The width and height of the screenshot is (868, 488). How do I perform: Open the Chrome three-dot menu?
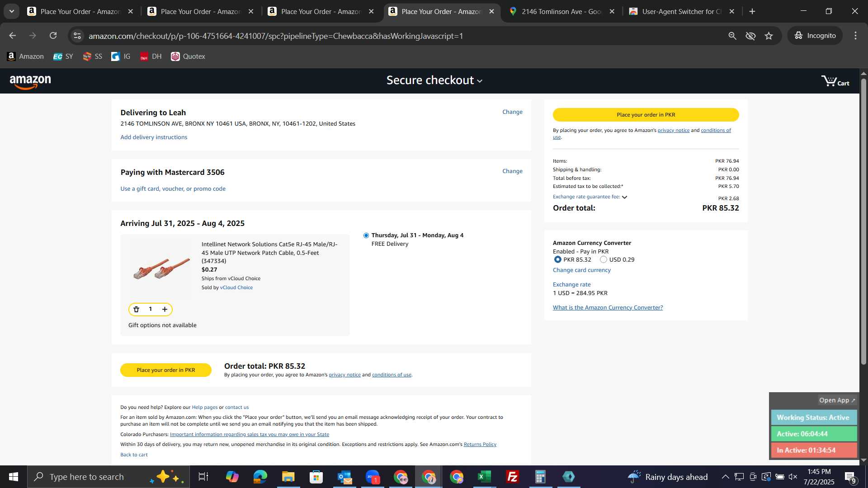coord(855,36)
